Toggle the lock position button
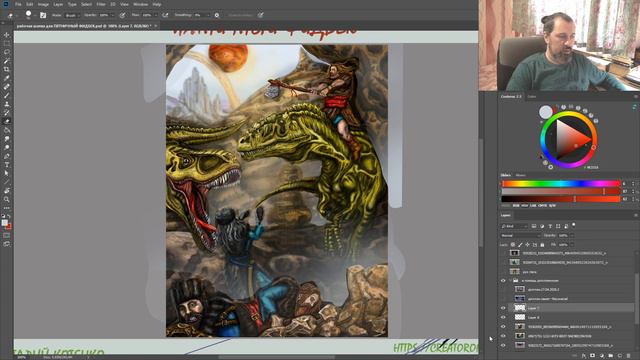Image resolution: width=640 pixels, height=360 pixels. [527, 244]
